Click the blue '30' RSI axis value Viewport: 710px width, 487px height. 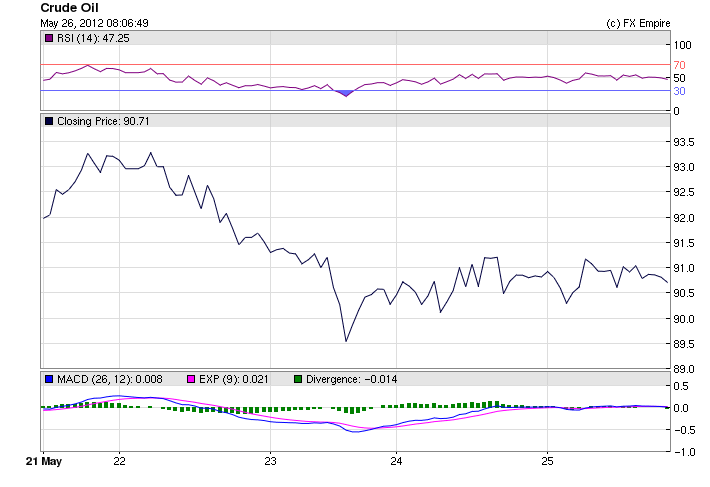point(679,91)
